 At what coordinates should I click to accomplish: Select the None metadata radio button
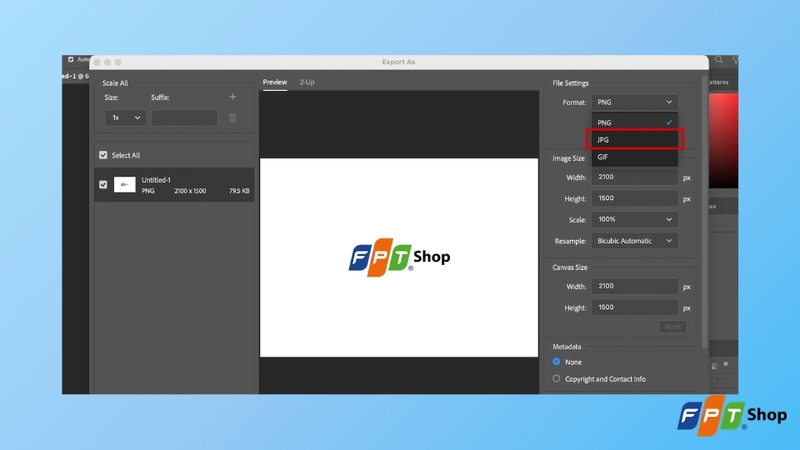click(x=556, y=362)
